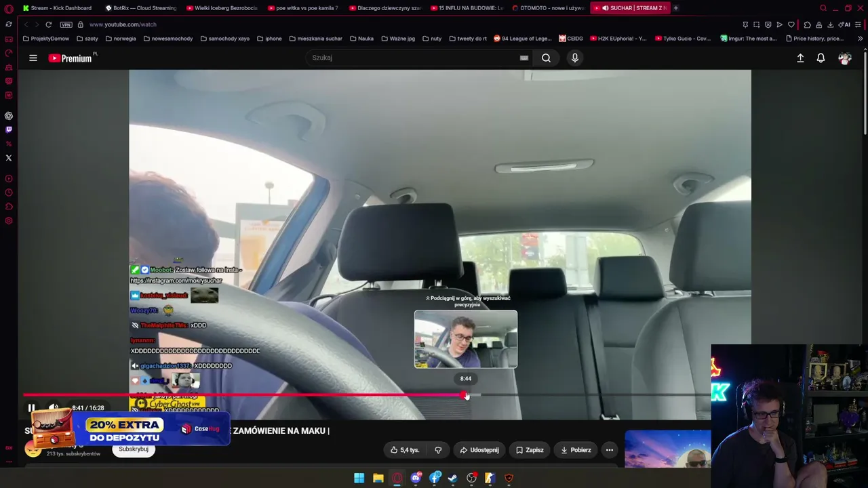Dislike the video with thumbs-down

438,450
